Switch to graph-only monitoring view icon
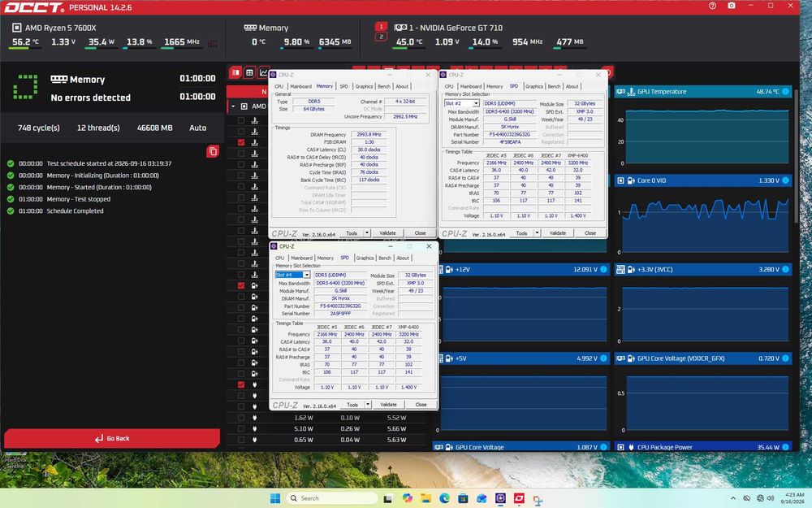This screenshot has height=508, width=812. pyautogui.click(x=264, y=72)
